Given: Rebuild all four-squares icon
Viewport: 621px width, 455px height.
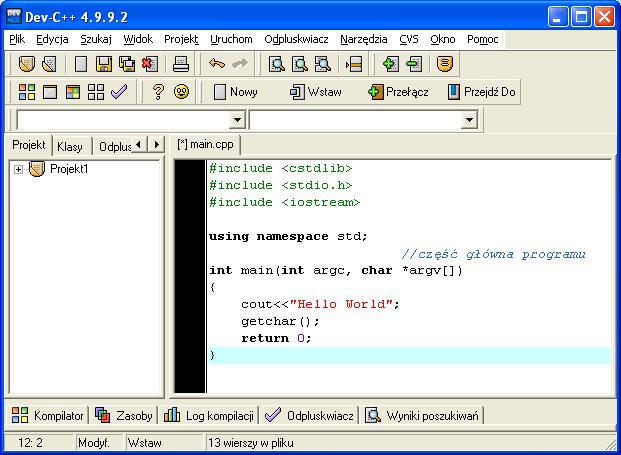Looking at the screenshot, I should pos(96,92).
